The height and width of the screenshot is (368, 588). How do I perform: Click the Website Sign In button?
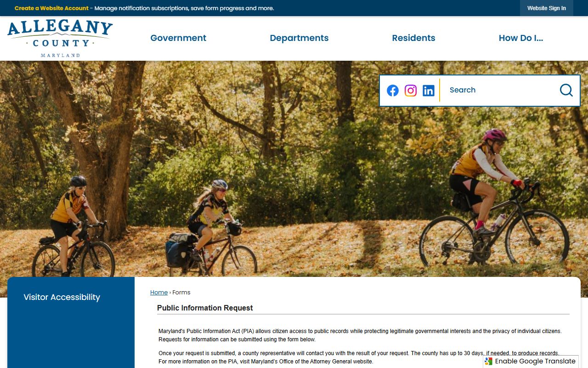click(x=547, y=8)
